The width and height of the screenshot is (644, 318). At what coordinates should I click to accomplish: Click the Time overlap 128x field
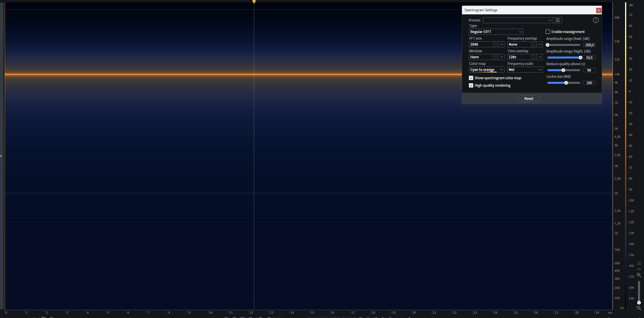(520, 57)
